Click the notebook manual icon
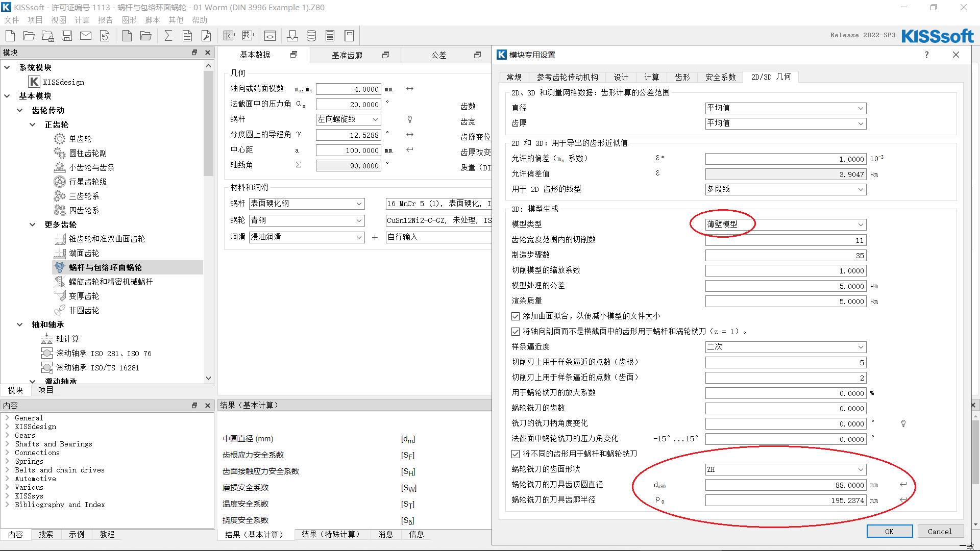 point(349,36)
